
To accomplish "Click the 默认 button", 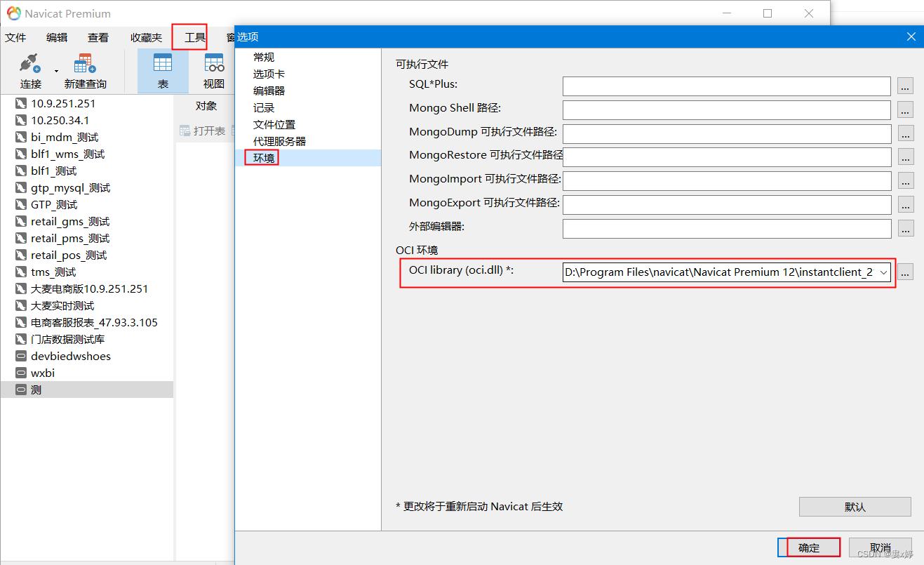I will coord(855,507).
